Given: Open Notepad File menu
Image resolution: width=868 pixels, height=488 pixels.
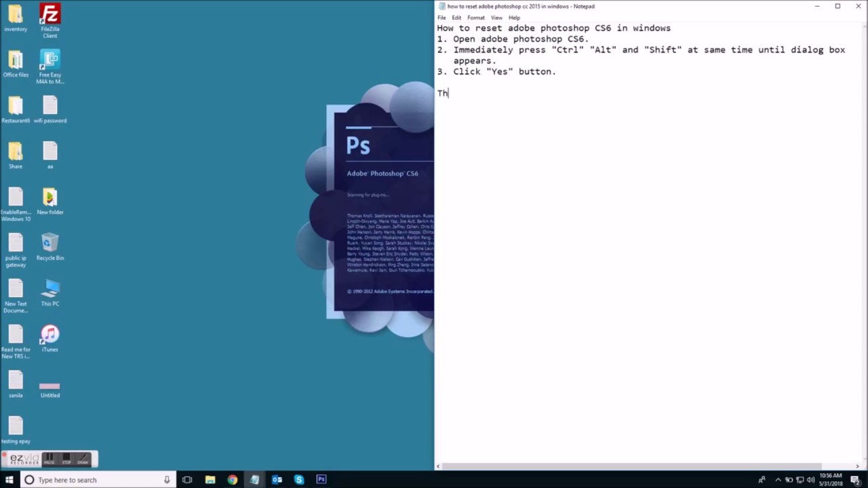Looking at the screenshot, I should point(441,18).
